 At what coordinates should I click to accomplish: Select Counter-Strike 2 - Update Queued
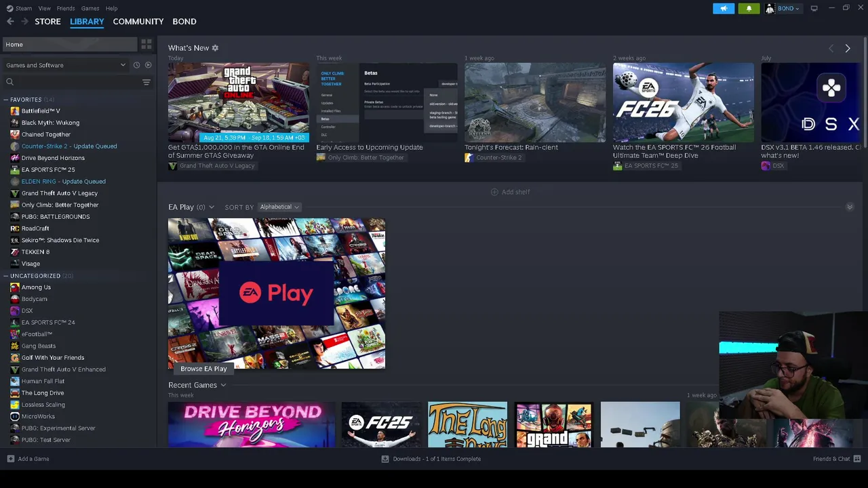pyautogui.click(x=69, y=146)
